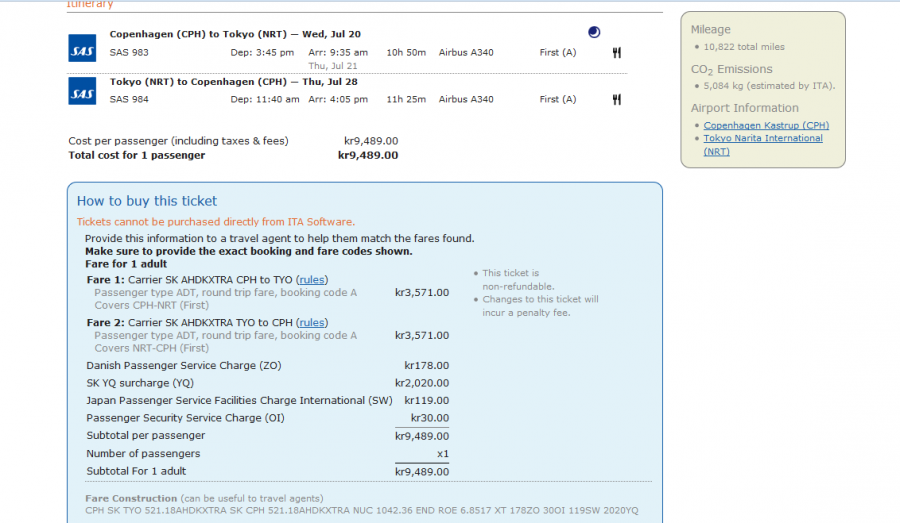Open the rules link for Fare 2

pyautogui.click(x=312, y=323)
